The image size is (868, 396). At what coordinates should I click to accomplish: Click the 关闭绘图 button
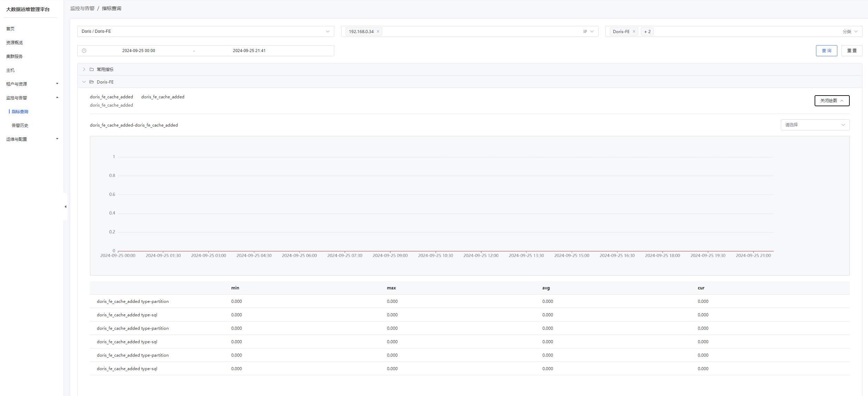click(x=832, y=101)
